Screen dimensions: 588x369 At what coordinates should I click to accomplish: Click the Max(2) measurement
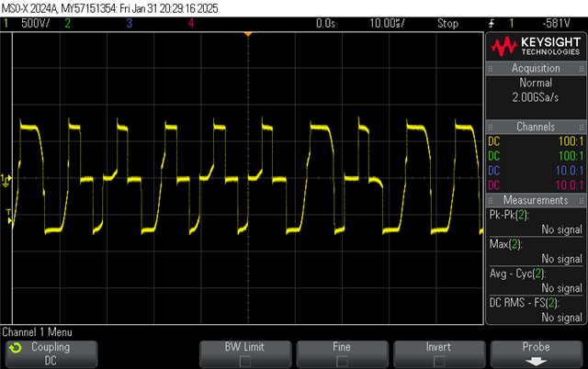tap(536, 252)
